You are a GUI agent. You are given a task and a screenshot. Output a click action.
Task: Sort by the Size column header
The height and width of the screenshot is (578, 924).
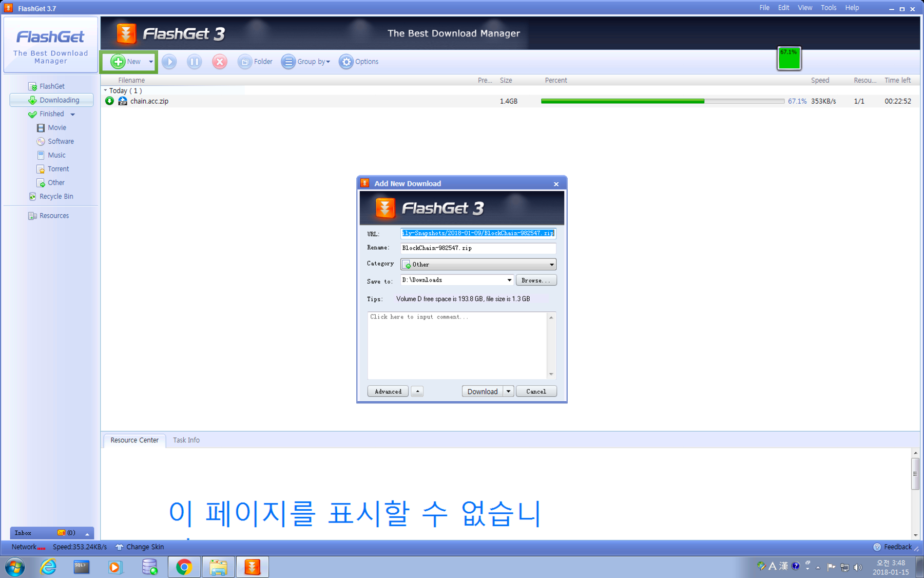[x=506, y=80]
